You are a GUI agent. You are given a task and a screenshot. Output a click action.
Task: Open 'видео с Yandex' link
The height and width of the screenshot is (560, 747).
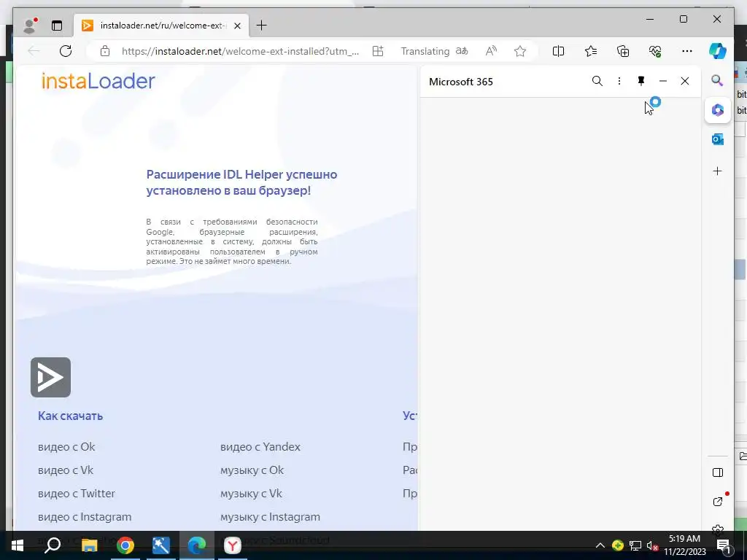pos(260,447)
